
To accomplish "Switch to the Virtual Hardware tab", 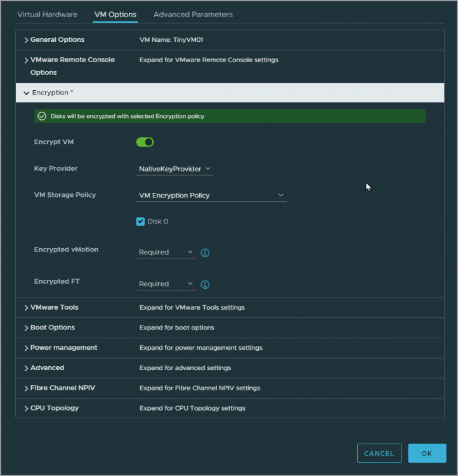I will [48, 15].
